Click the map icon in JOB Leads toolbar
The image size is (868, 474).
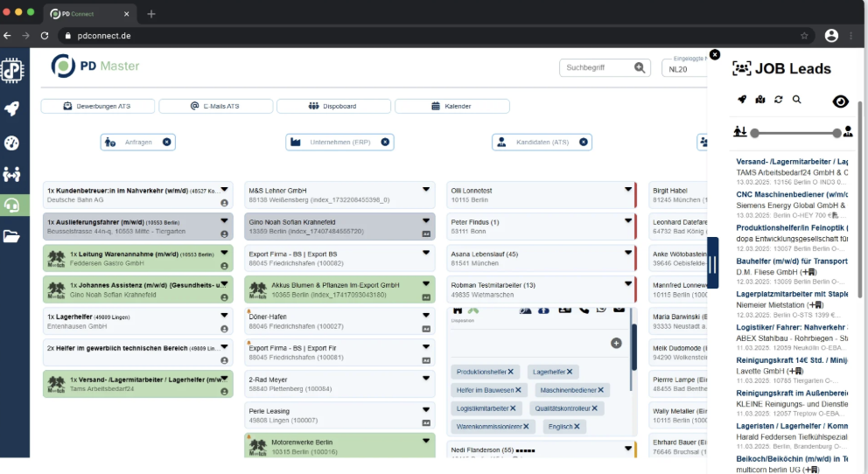760,100
